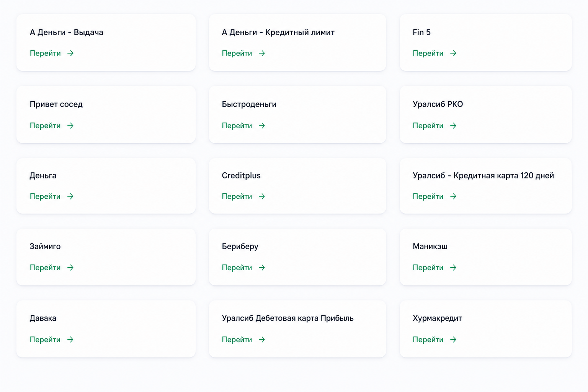Click the heading "Быстроденьги"
The height and width of the screenshot is (392, 588).
click(249, 104)
